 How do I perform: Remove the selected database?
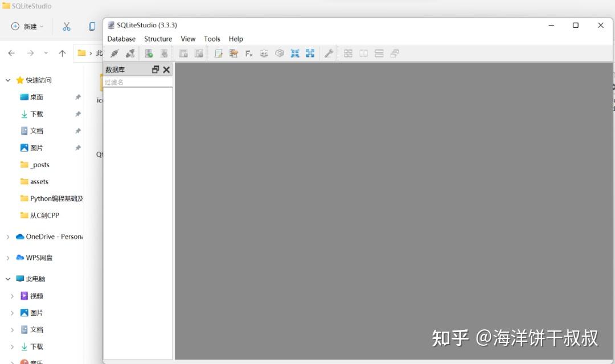pos(163,53)
